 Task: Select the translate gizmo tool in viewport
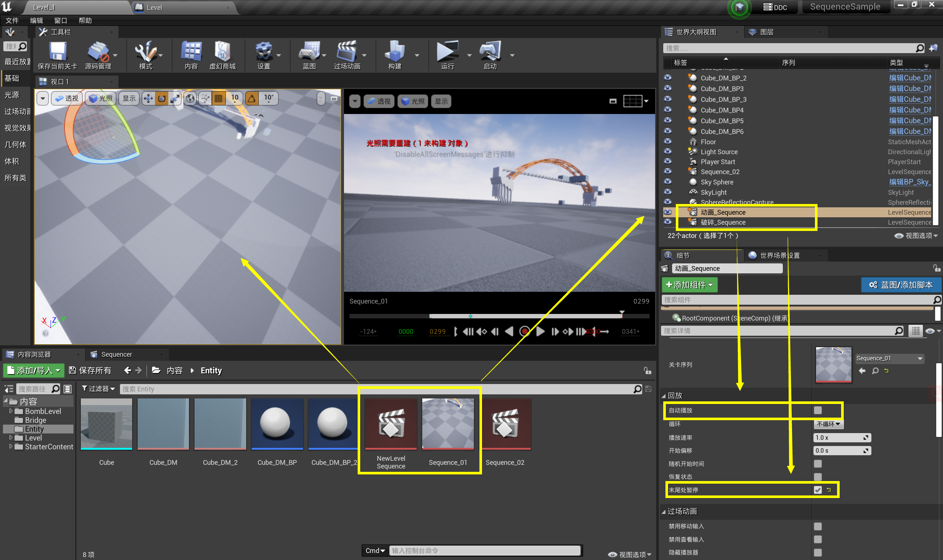tap(148, 99)
